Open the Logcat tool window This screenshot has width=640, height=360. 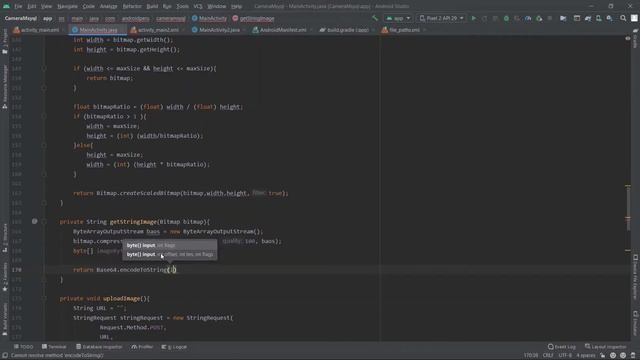[x=174, y=347]
